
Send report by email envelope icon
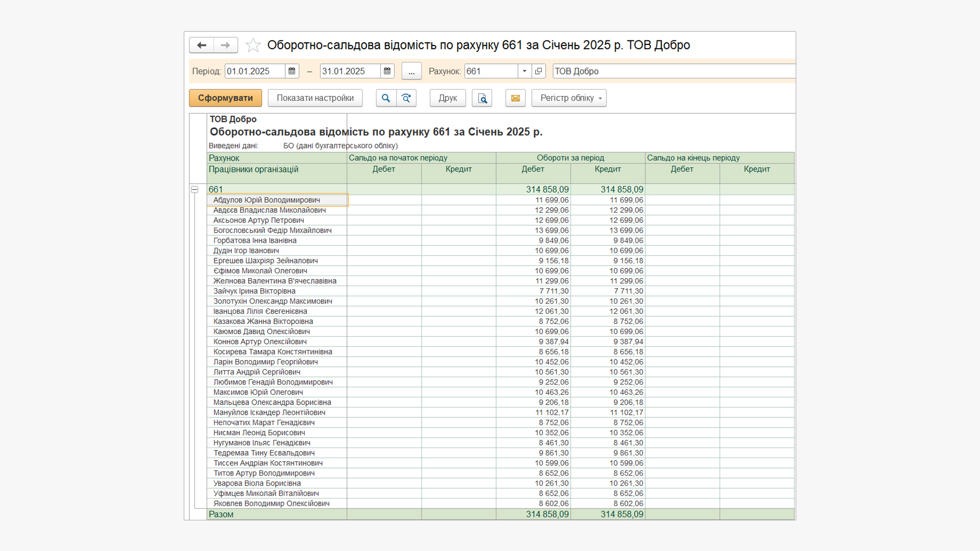pyautogui.click(x=516, y=98)
